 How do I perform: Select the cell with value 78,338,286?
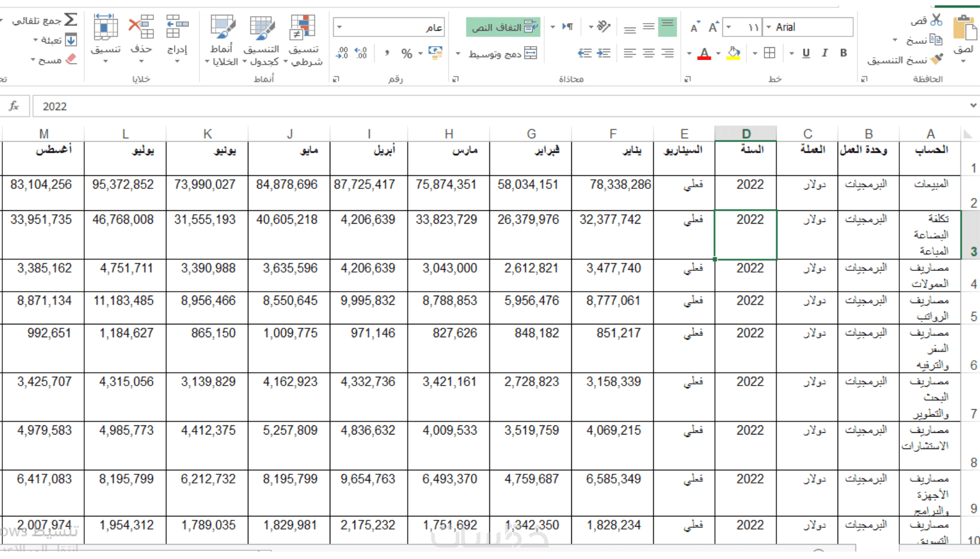click(612, 193)
